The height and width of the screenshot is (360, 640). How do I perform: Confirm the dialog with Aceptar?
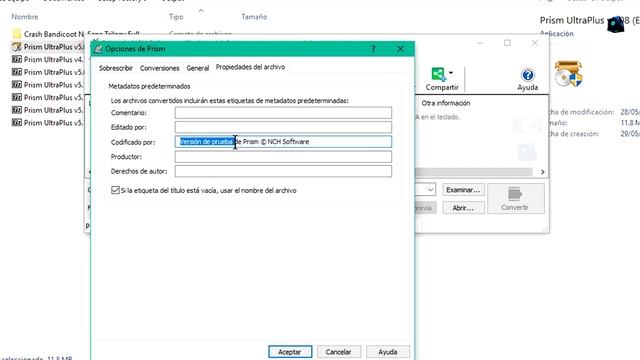coord(290,351)
